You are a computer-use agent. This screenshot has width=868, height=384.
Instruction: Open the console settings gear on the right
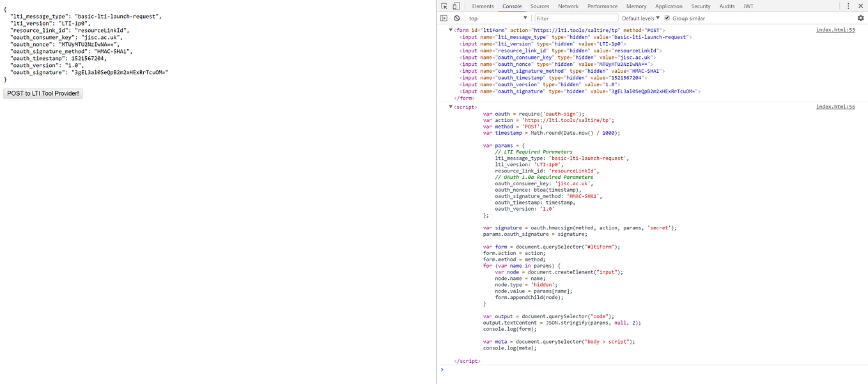[860, 18]
